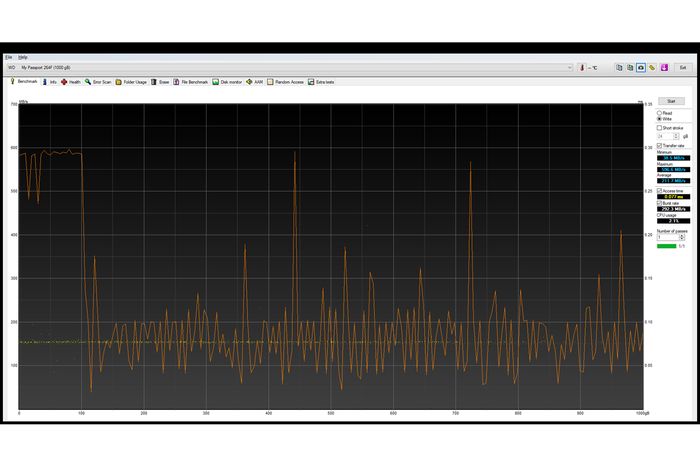The width and height of the screenshot is (700, 467).
Task: Switch to the Erase tab
Action: pyautogui.click(x=160, y=82)
